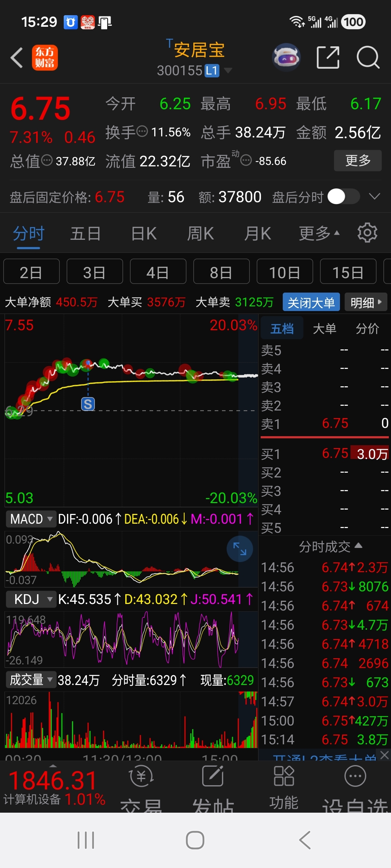Open the KDJ indicator dropdown
The image size is (391, 868).
30,599
